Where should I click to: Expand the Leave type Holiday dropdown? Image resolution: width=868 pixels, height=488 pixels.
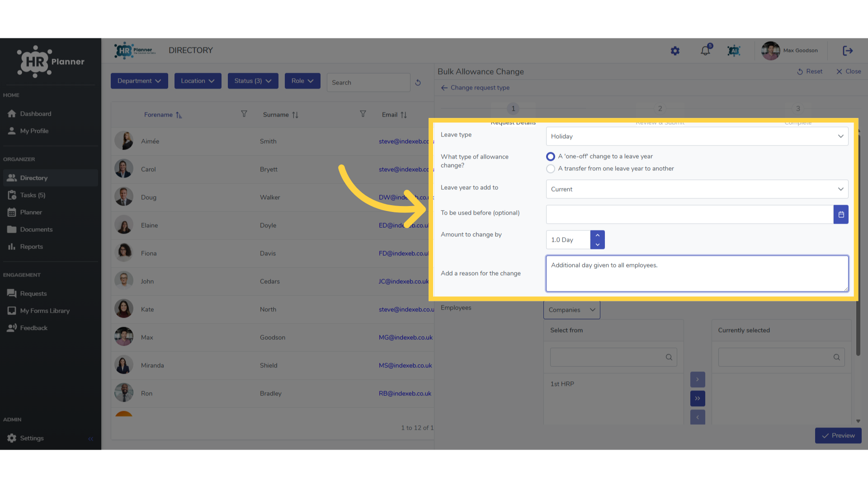(x=697, y=136)
